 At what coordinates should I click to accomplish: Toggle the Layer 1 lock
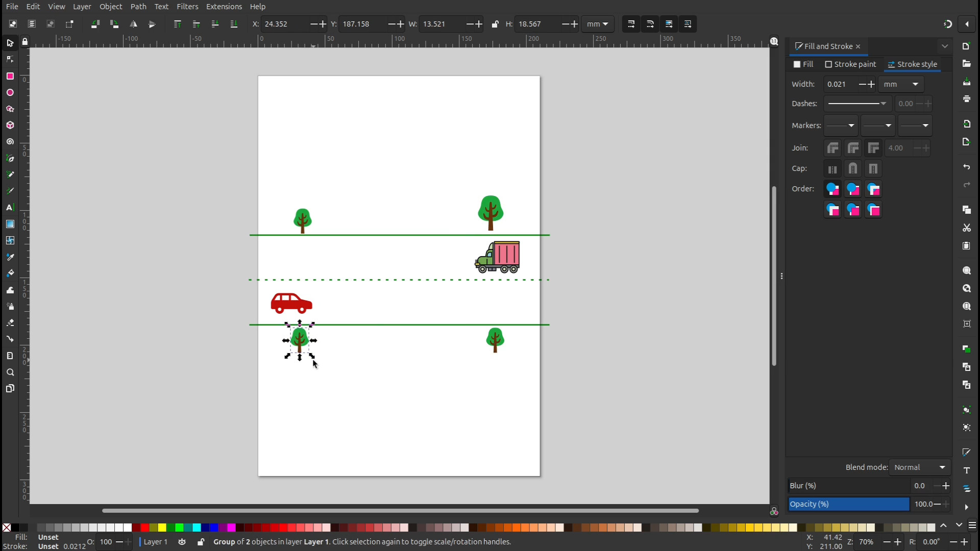201,542
